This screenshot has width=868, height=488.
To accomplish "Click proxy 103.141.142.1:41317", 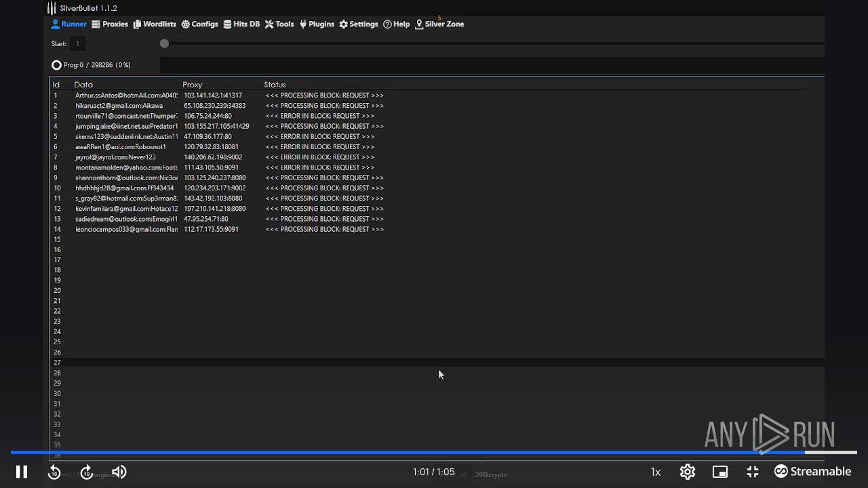I will (x=213, y=96).
